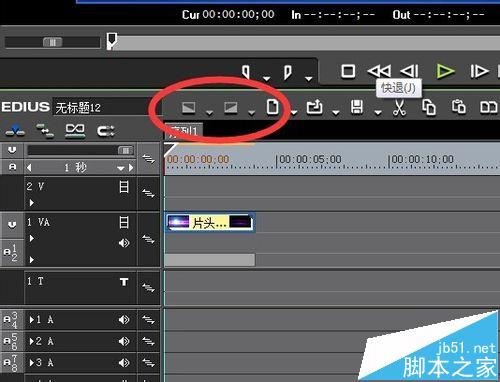The height and width of the screenshot is (382, 500).
Task: Click the Save Project floppy icon
Action: click(x=357, y=107)
